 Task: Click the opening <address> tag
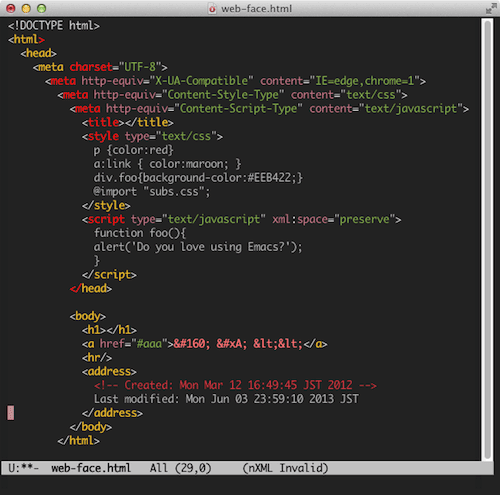pyautogui.click(x=109, y=371)
